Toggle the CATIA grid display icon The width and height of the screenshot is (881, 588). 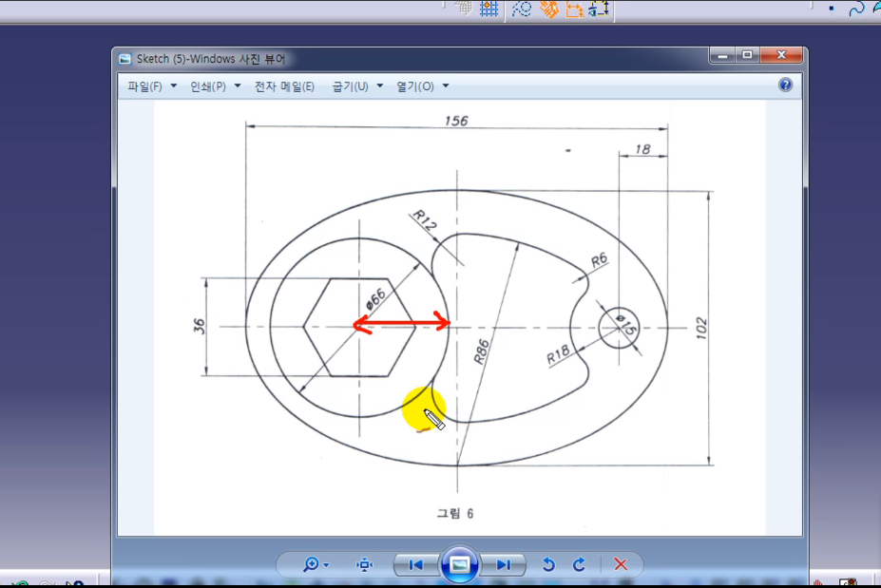(489, 9)
